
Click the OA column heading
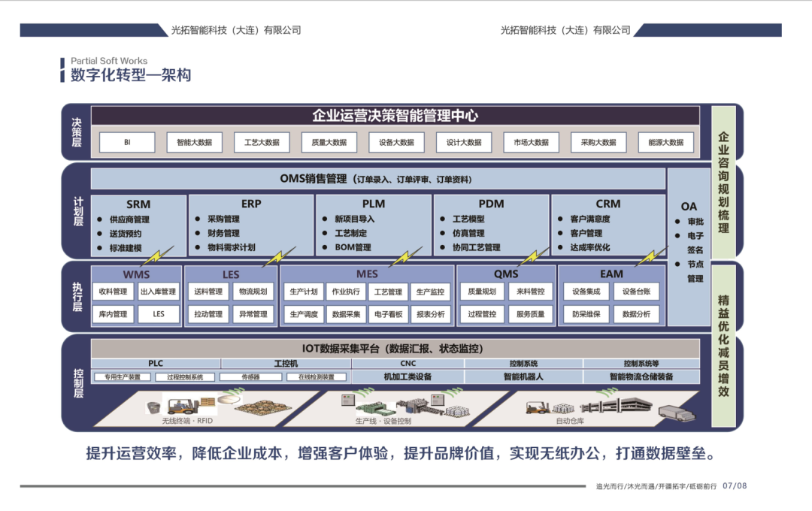689,207
